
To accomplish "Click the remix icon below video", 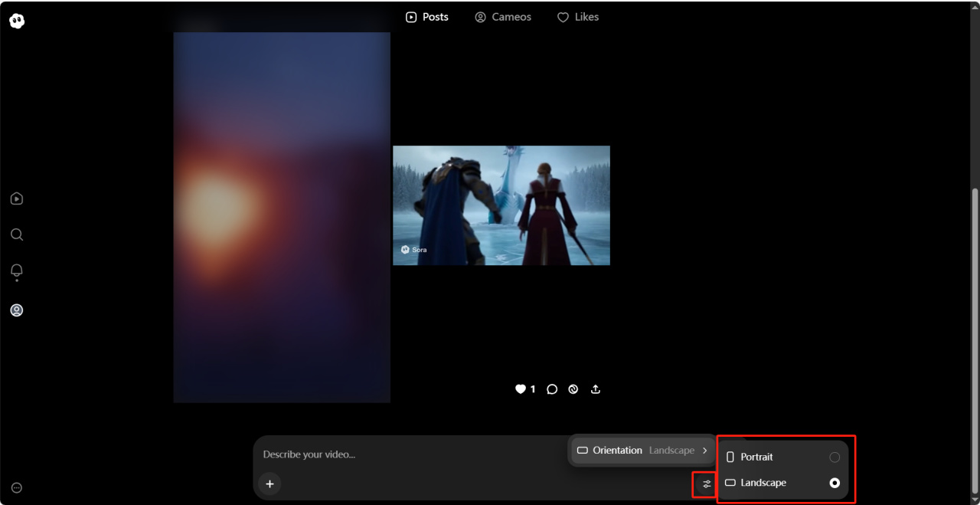I will (x=573, y=389).
